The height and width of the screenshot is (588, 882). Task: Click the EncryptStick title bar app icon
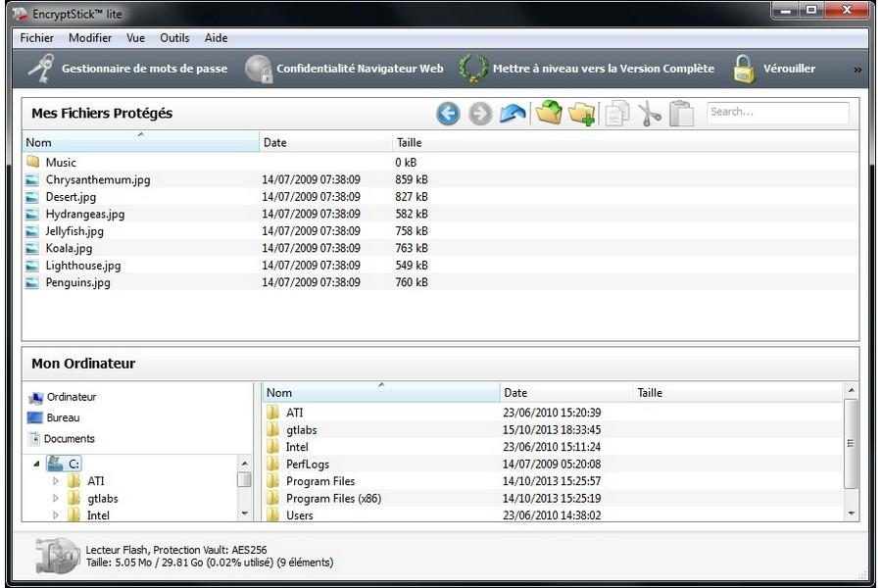pos(21,14)
